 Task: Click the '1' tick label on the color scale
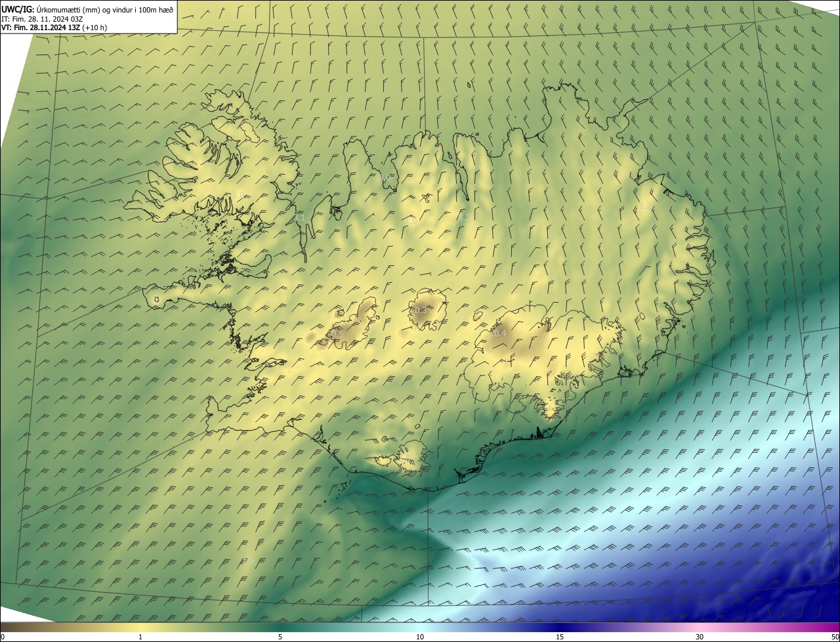click(x=140, y=637)
